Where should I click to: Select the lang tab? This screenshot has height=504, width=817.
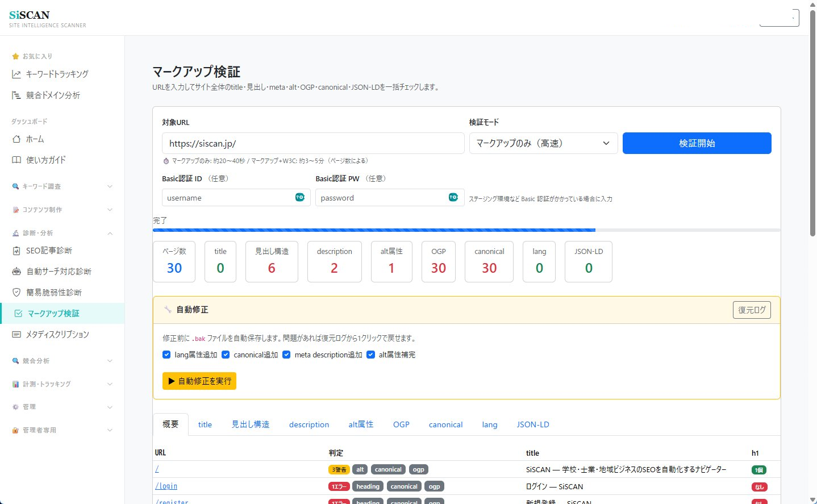click(490, 424)
